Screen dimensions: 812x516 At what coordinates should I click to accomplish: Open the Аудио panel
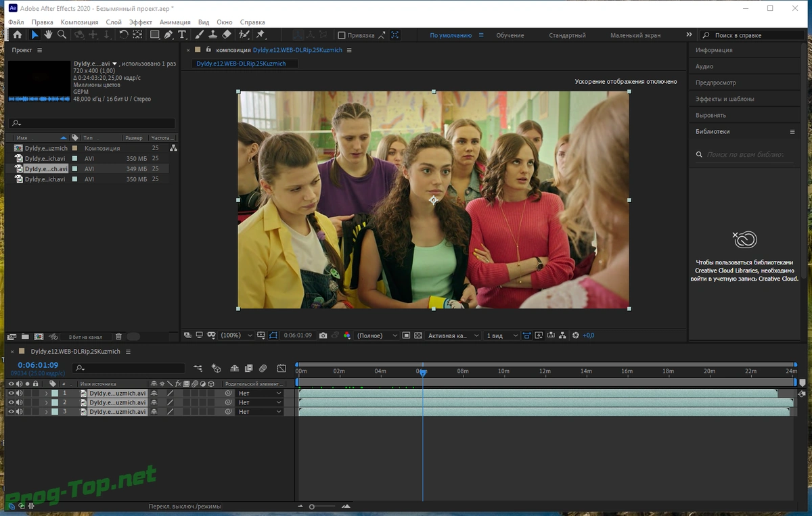pyautogui.click(x=704, y=66)
